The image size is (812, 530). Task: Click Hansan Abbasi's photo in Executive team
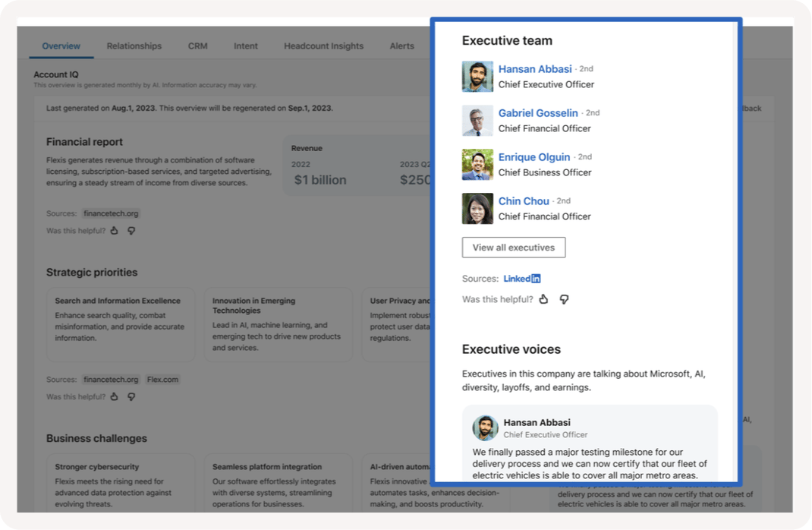(x=477, y=77)
